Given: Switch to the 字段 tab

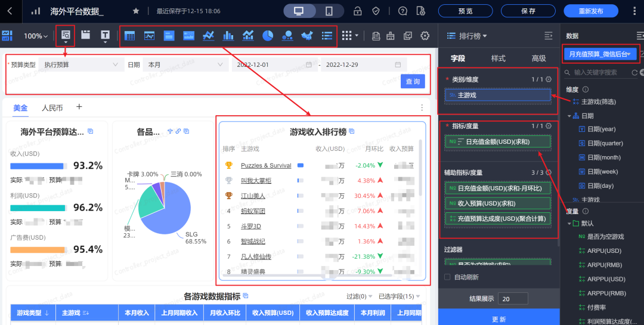Looking at the screenshot, I should pyautogui.click(x=457, y=58).
